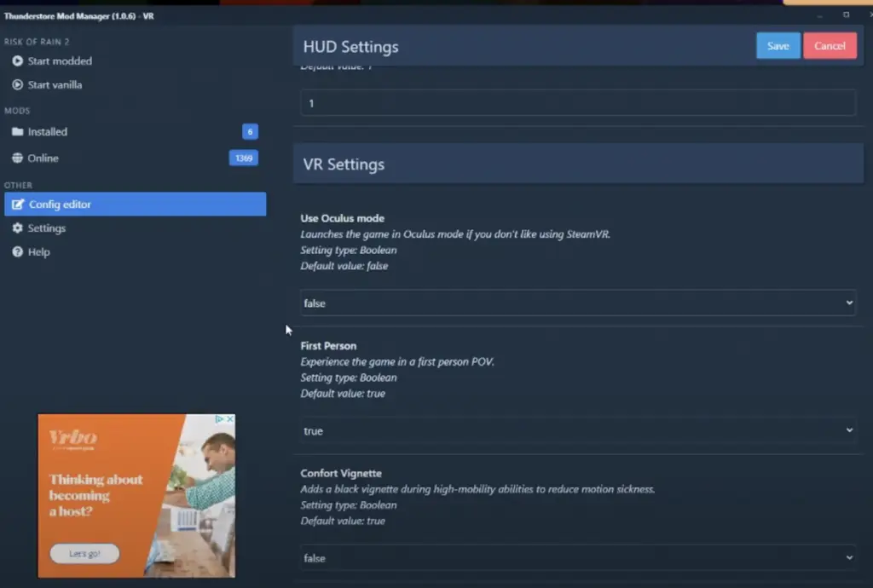Cancel the config edits
Image resolution: width=873 pixels, height=588 pixels.
tap(830, 46)
